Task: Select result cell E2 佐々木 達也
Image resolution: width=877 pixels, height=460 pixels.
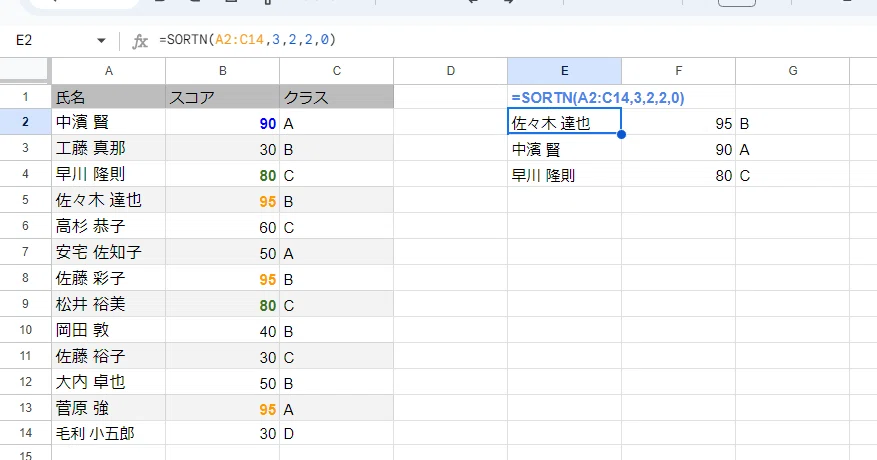Action: click(x=564, y=122)
